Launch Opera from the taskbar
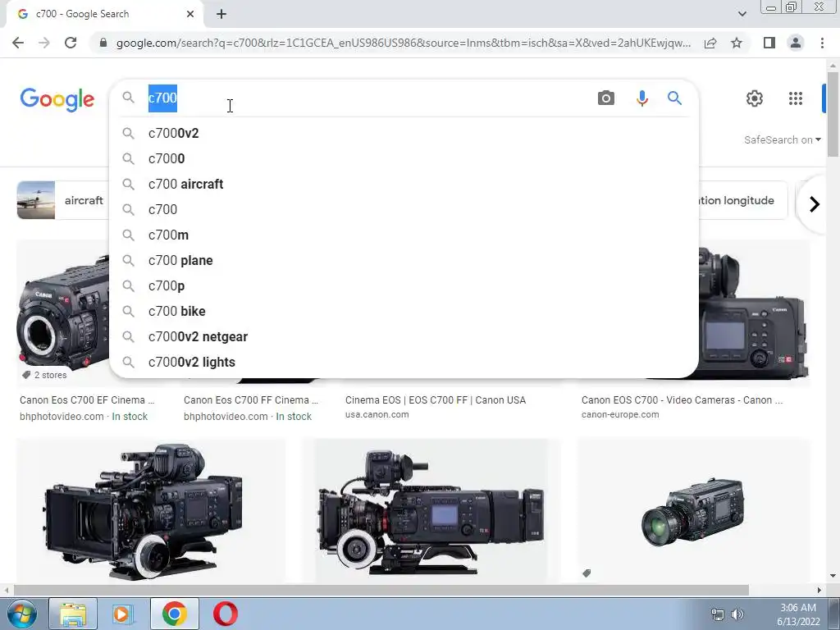Image resolution: width=840 pixels, height=630 pixels. pos(226,614)
